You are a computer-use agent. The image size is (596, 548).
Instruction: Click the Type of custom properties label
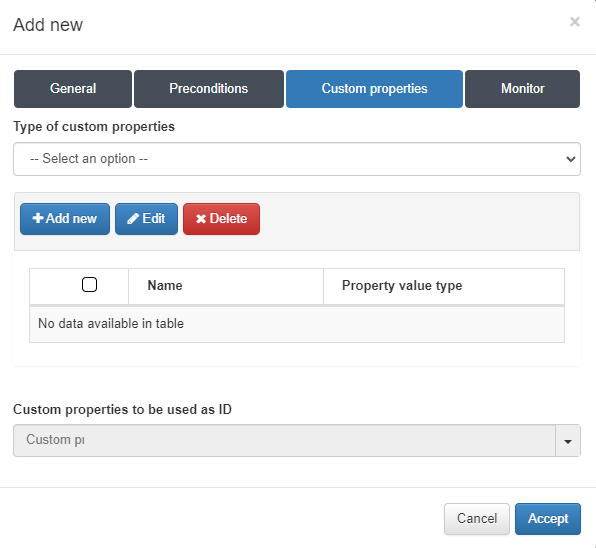(x=94, y=127)
